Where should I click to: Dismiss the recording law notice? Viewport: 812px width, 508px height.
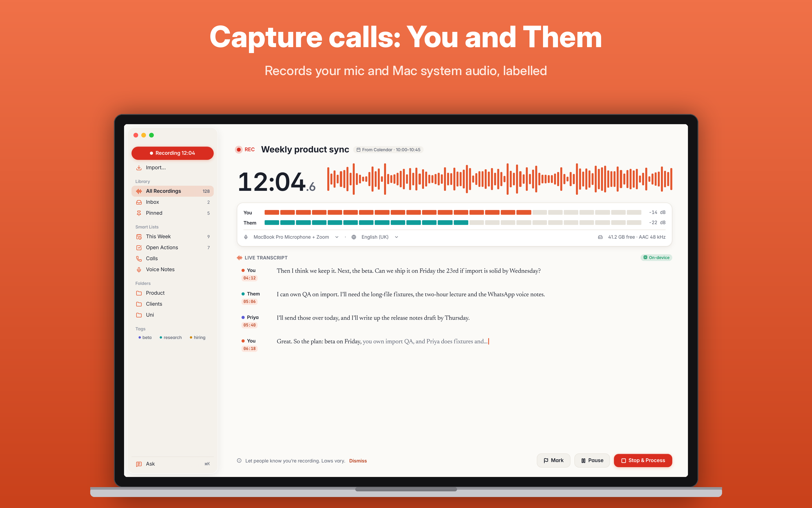click(358, 461)
